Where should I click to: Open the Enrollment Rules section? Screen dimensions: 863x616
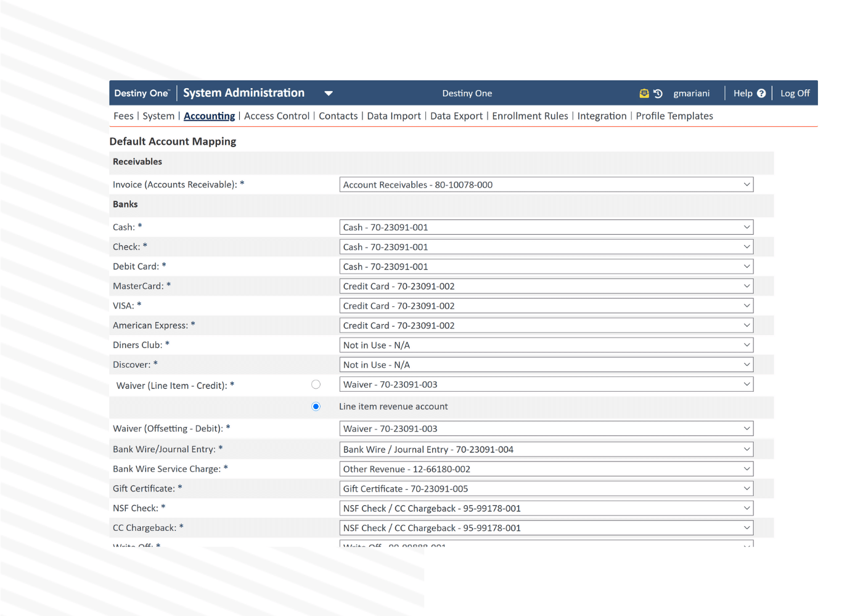click(530, 116)
